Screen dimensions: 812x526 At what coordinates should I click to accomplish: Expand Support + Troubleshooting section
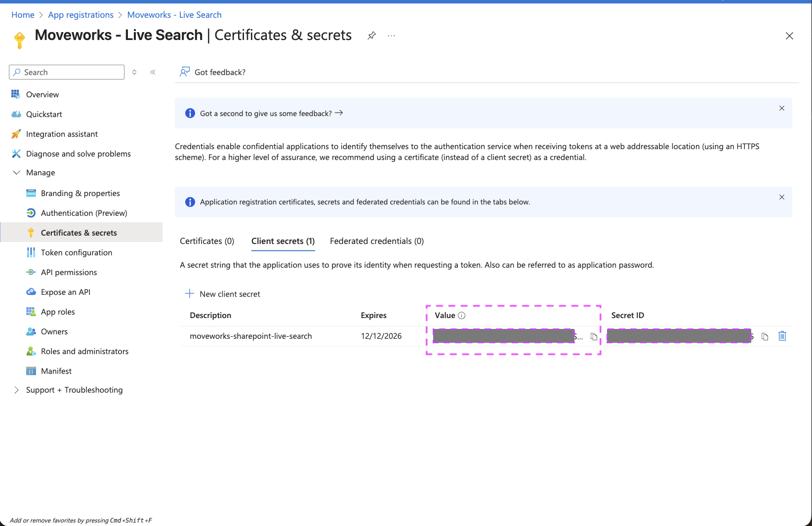click(x=16, y=390)
